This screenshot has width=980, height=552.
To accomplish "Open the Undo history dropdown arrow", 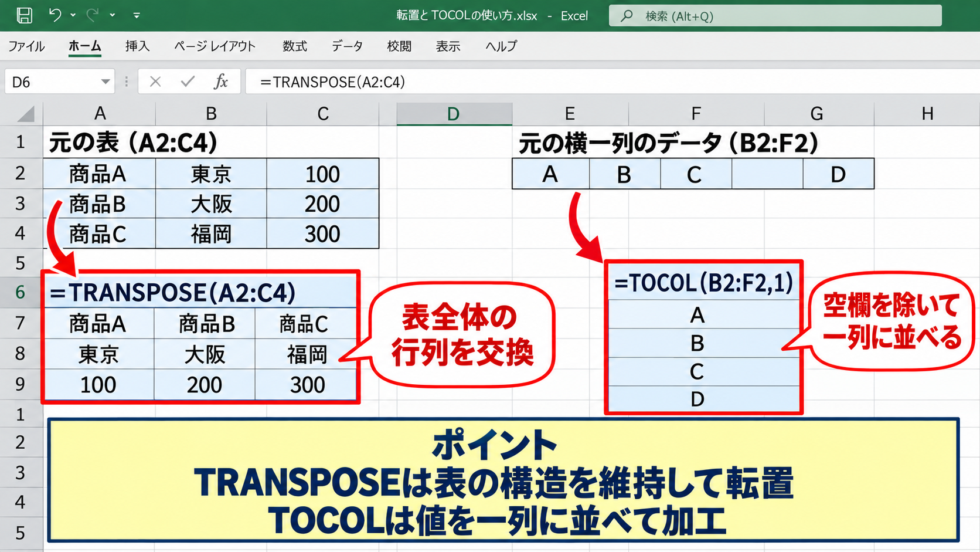I will (x=73, y=15).
